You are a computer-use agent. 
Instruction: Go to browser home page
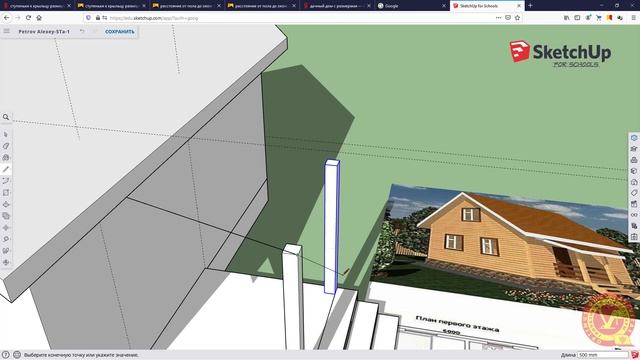tap(39, 18)
